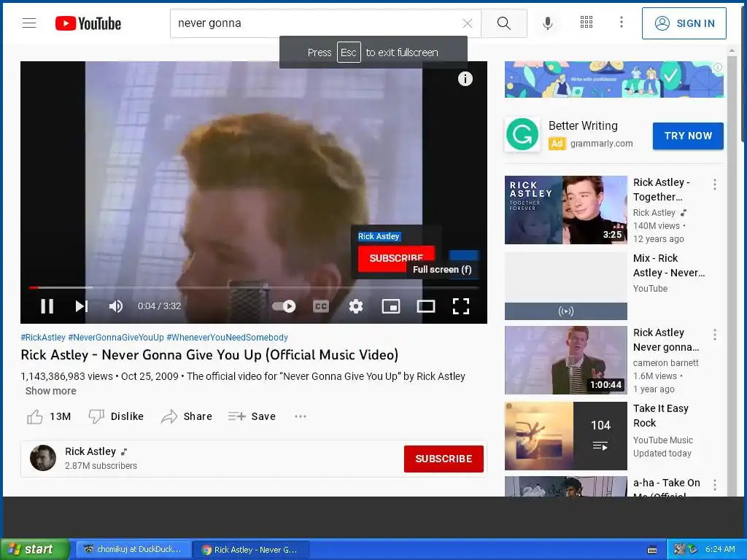Open the #RickAstley hashtag
Viewport: 747px width, 560px height.
(x=43, y=337)
